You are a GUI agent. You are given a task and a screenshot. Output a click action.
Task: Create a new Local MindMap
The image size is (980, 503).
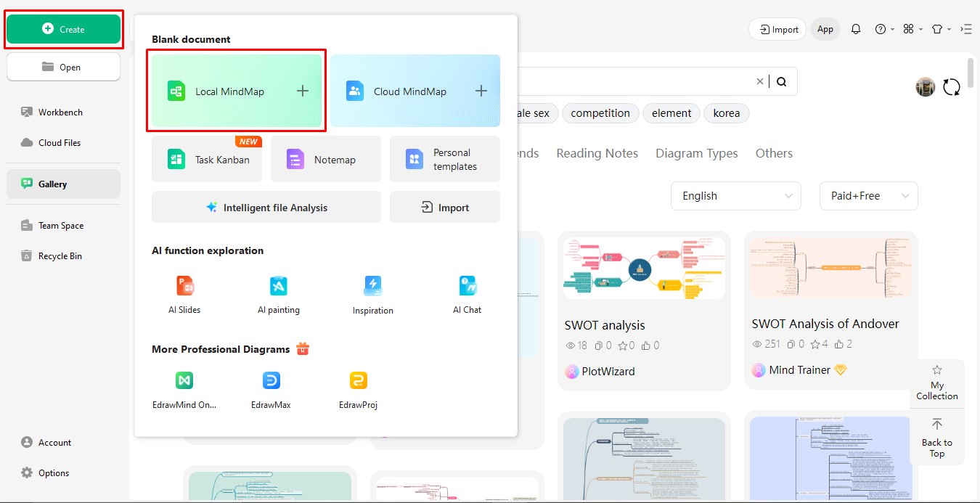point(237,91)
